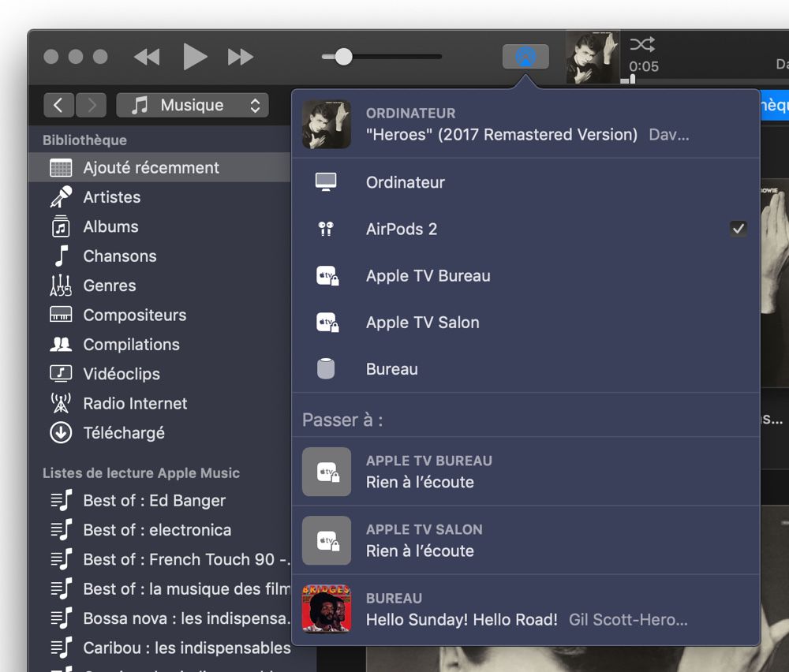Image resolution: width=789 pixels, height=672 pixels.
Task: Click the Compilations people icon
Action: click(61, 344)
